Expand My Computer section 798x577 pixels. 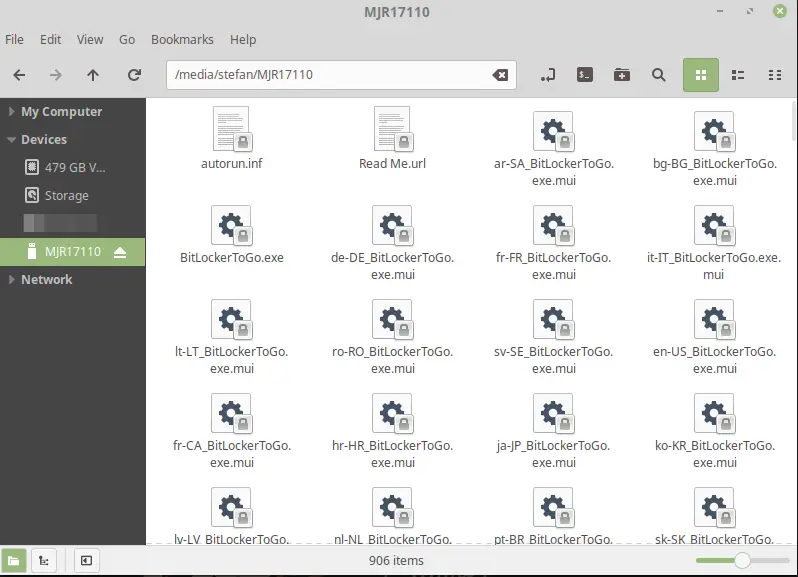[x=11, y=111]
